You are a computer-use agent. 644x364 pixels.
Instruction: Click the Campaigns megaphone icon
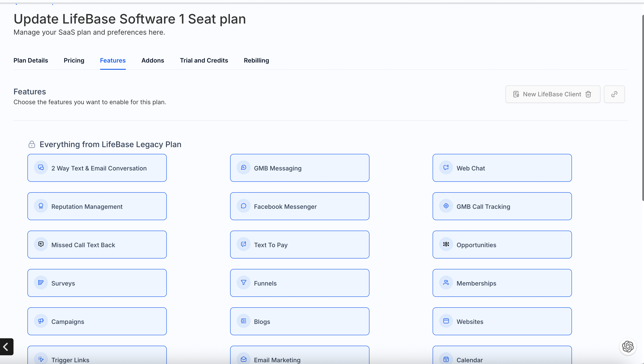(x=41, y=321)
